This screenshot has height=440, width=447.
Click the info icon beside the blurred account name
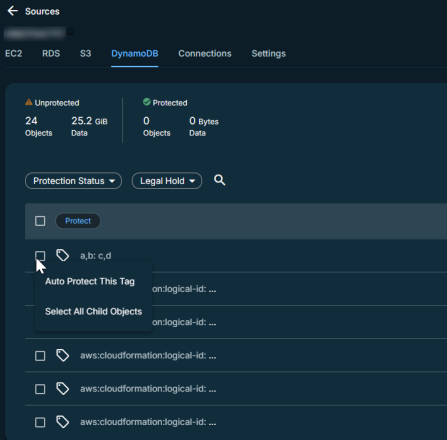70,32
